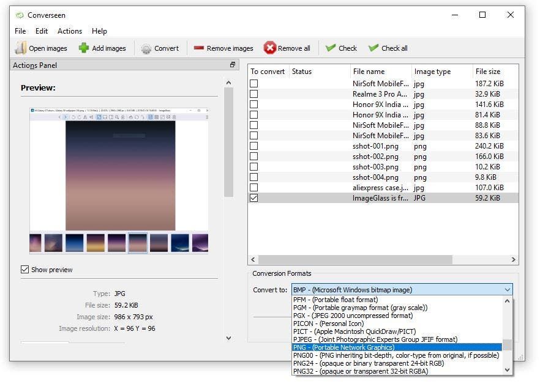Click the green Add images plus icon
Image resolution: width=540 pixels, height=392 pixels.
(x=84, y=48)
